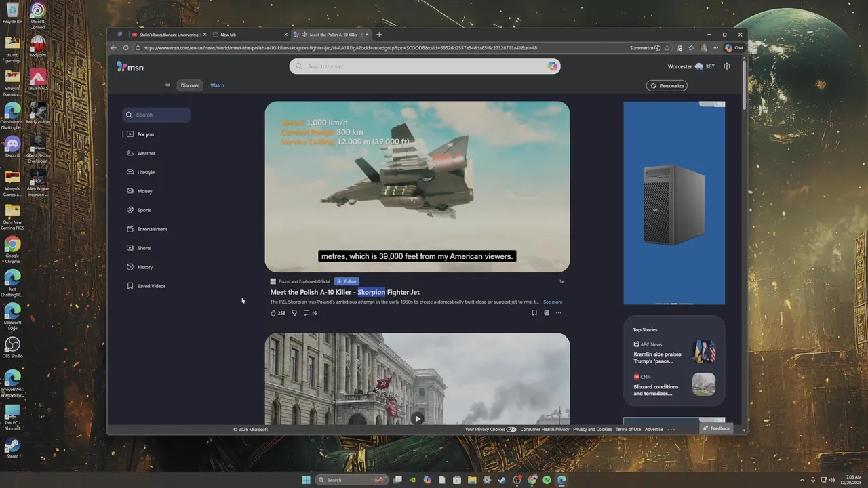This screenshot has width=868, height=488.
Task: Open OBS Studio desktop shortcut
Action: tap(12, 348)
